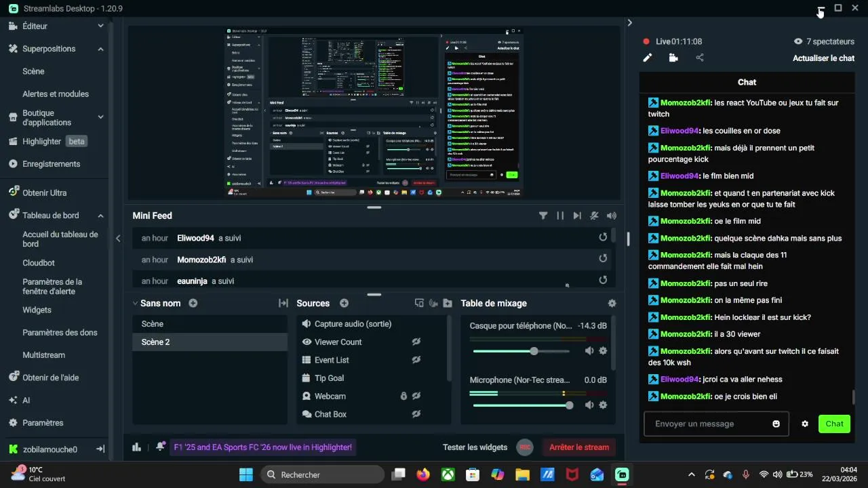Viewport: 868px width, 488px height.
Task: Mute the Microphone audio source
Action: (589, 405)
